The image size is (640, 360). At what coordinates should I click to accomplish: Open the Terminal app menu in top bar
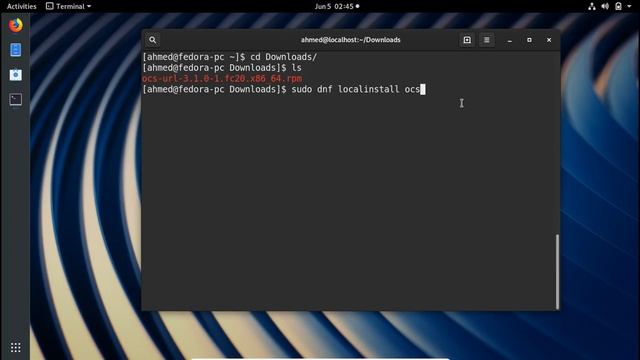pyautogui.click(x=69, y=6)
